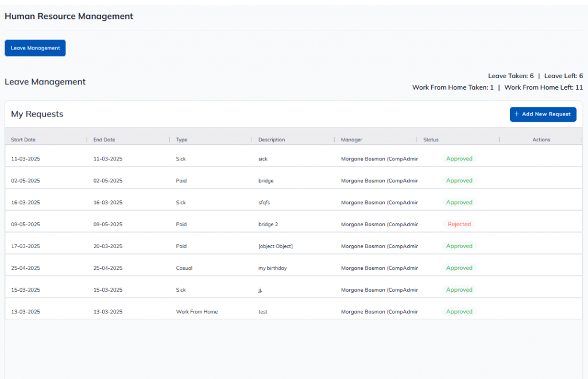Click the Add New Request button
588x379 pixels.
(543, 114)
